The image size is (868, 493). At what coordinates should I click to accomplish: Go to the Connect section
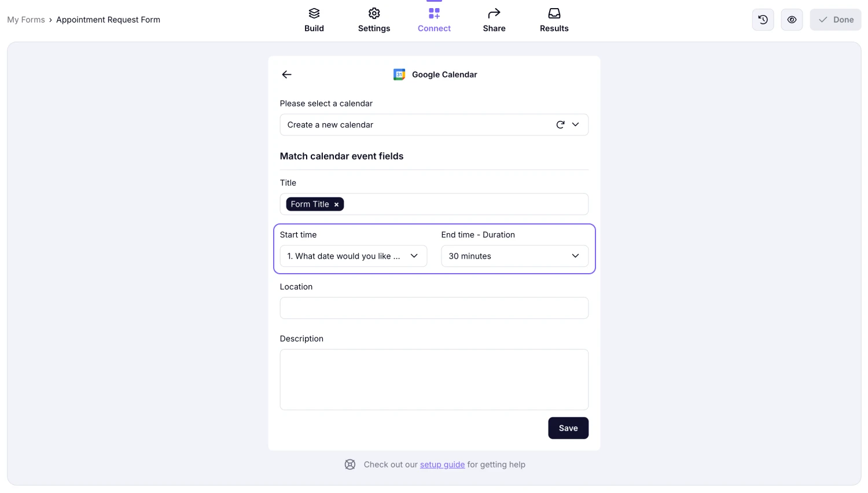click(434, 19)
